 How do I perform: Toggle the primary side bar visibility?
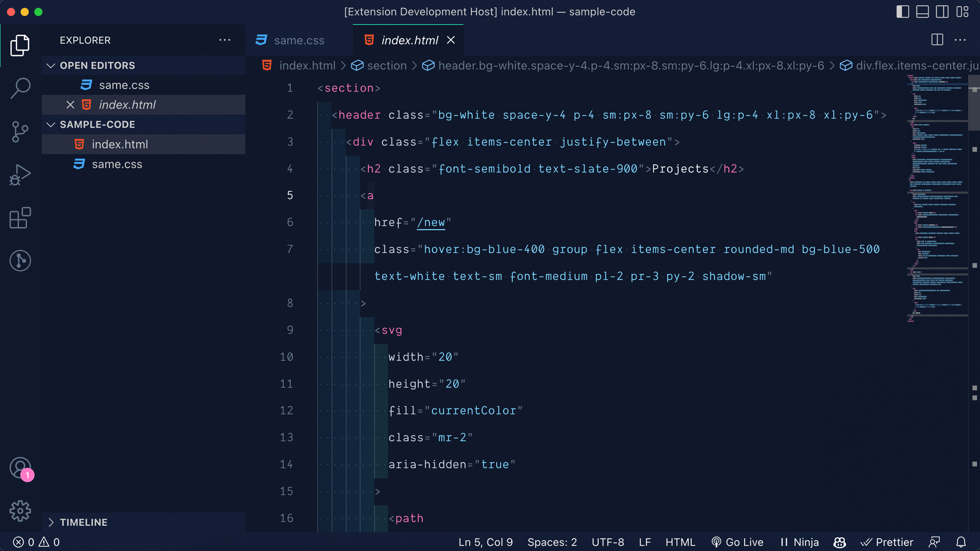coord(902,12)
